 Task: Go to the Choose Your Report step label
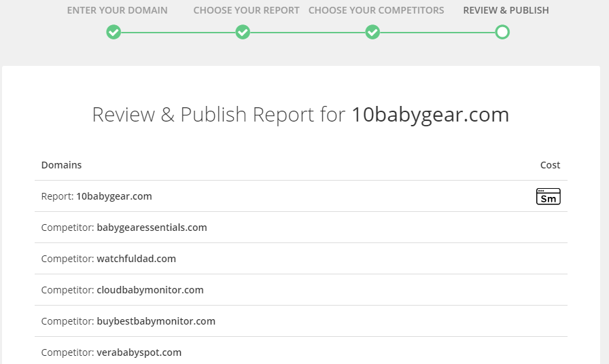click(246, 10)
